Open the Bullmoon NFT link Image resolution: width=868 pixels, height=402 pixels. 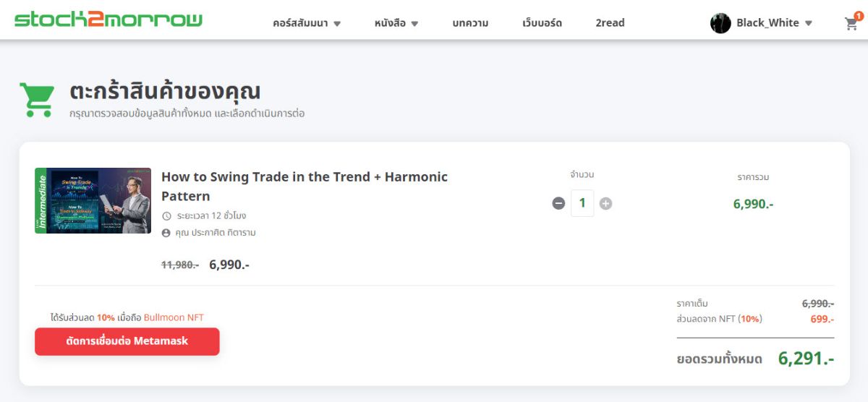174,317
